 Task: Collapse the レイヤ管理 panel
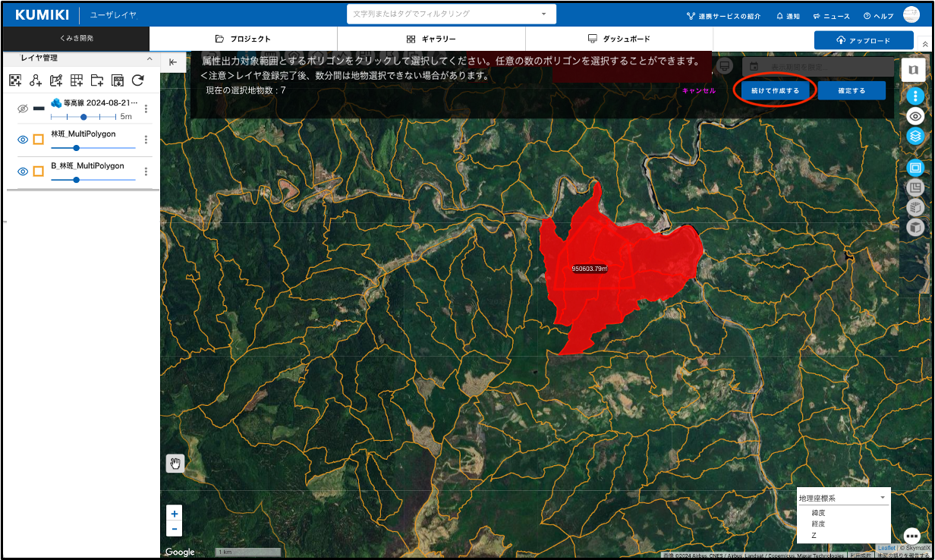click(x=150, y=58)
